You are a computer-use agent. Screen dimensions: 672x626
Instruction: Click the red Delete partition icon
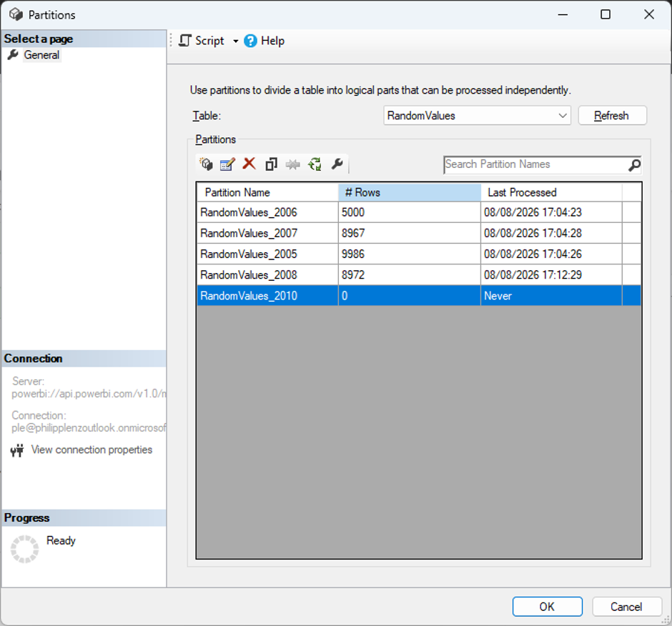249,164
